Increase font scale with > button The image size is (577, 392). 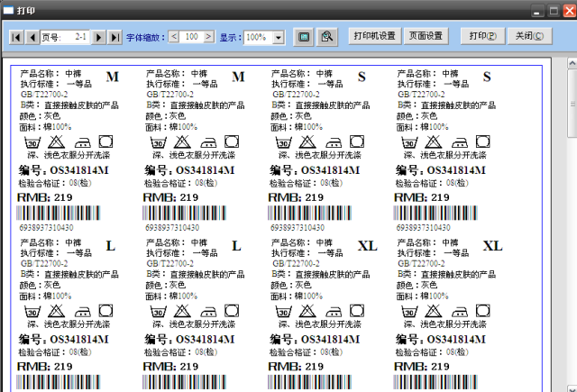tap(208, 37)
